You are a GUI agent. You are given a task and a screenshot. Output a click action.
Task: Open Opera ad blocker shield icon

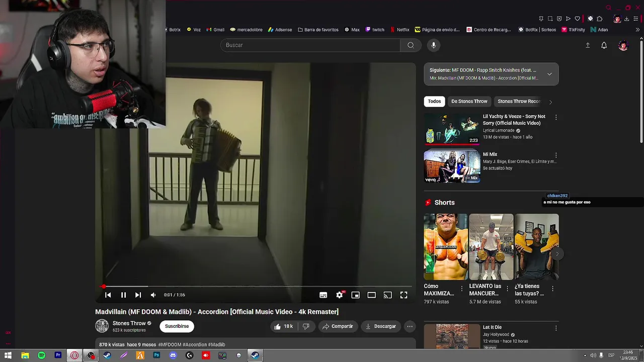(559, 19)
